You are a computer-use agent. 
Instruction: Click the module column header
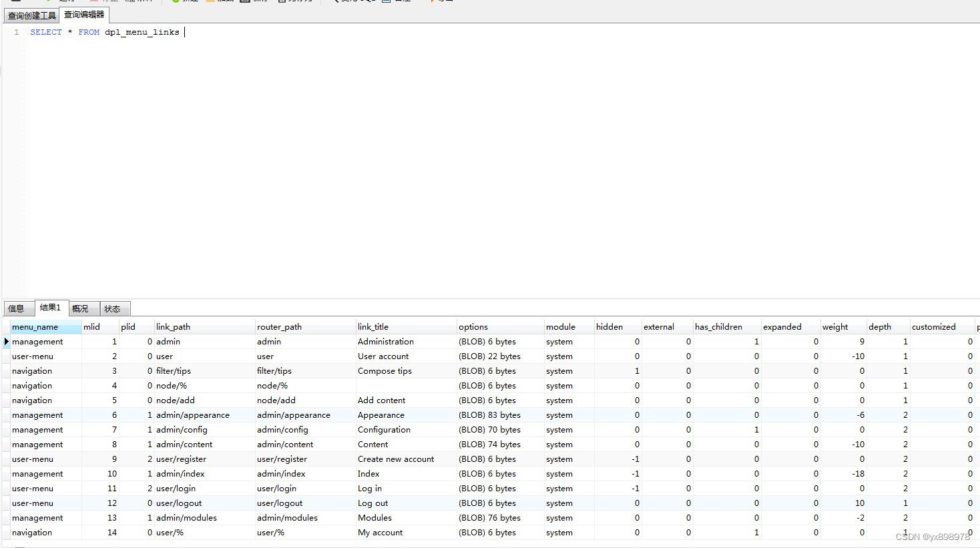pyautogui.click(x=569, y=326)
